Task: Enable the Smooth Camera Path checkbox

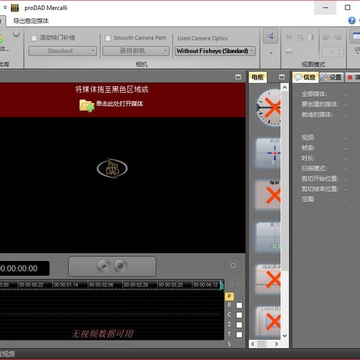Action: coord(108,38)
